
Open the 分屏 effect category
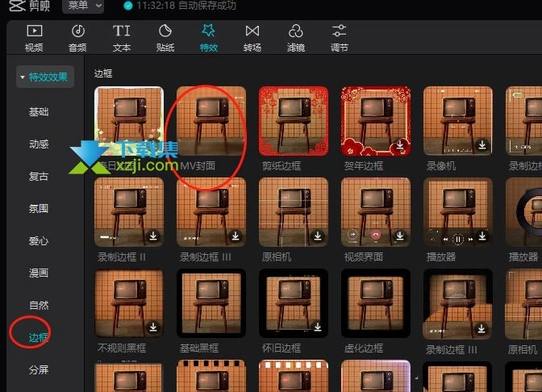click(39, 370)
